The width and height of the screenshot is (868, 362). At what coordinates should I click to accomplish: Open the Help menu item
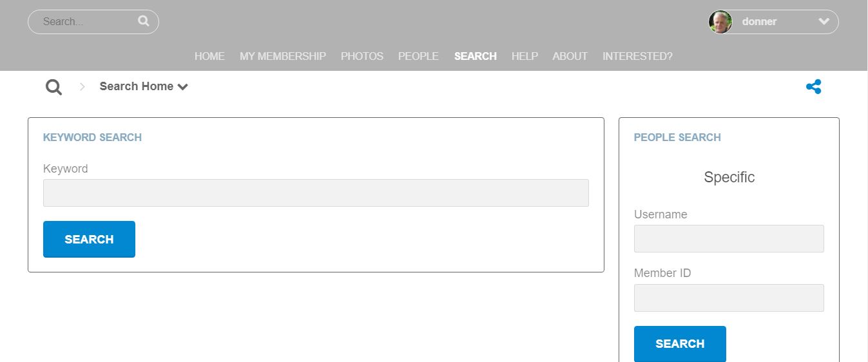tap(525, 56)
